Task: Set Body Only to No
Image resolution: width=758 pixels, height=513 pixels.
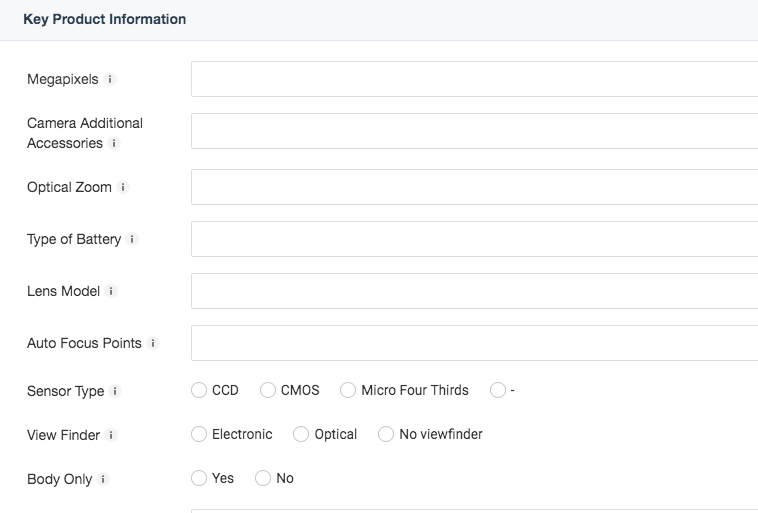Action: [x=263, y=479]
